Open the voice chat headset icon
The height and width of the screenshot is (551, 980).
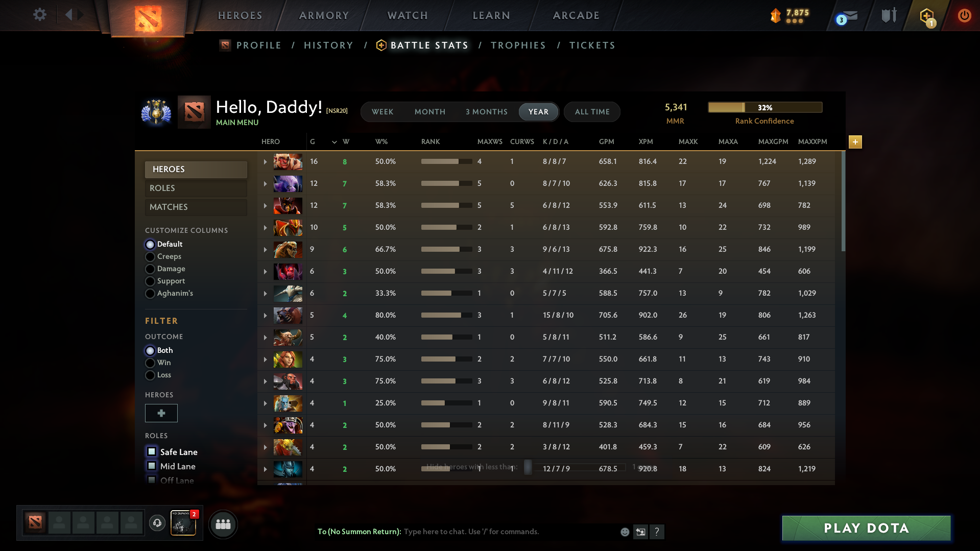(x=157, y=523)
